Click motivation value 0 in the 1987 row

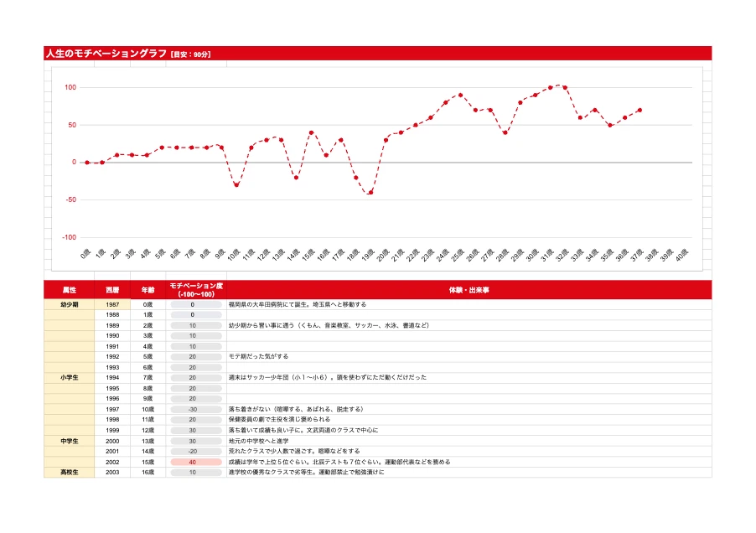click(x=196, y=304)
